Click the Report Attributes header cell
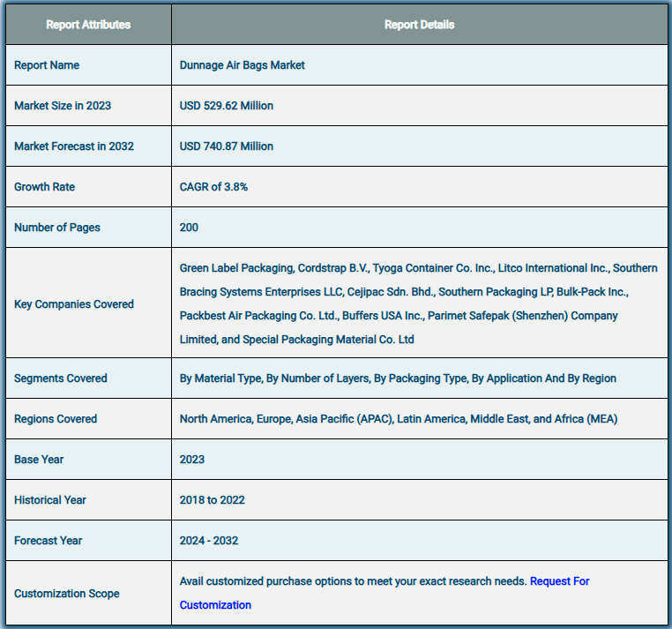Viewport: 672px width, 629px height. pyautogui.click(x=88, y=25)
